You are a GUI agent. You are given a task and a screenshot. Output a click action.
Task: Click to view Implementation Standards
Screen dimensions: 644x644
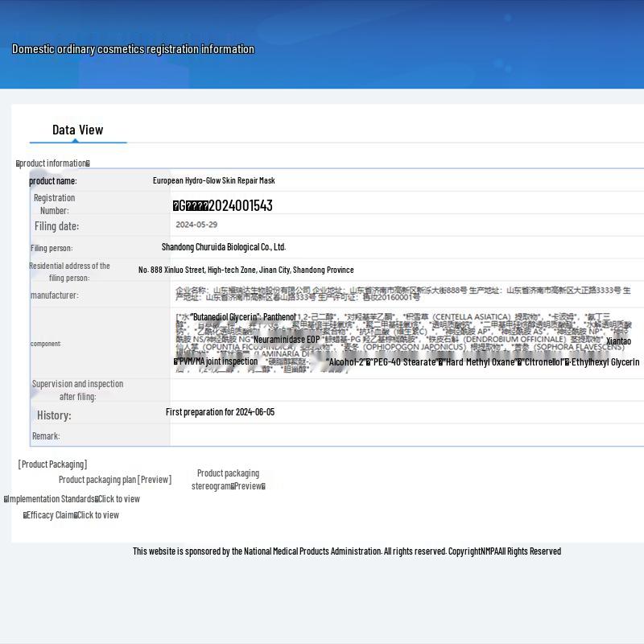pos(72,499)
